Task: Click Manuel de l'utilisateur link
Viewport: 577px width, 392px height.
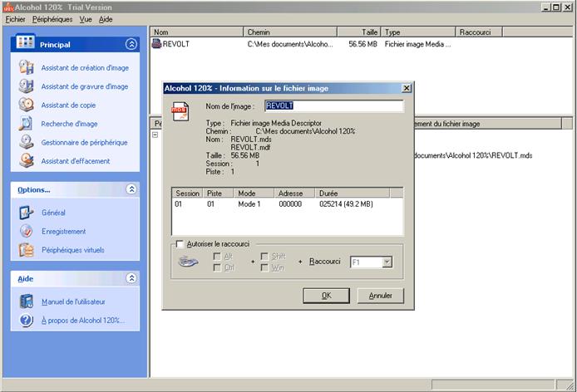Action: coord(73,302)
